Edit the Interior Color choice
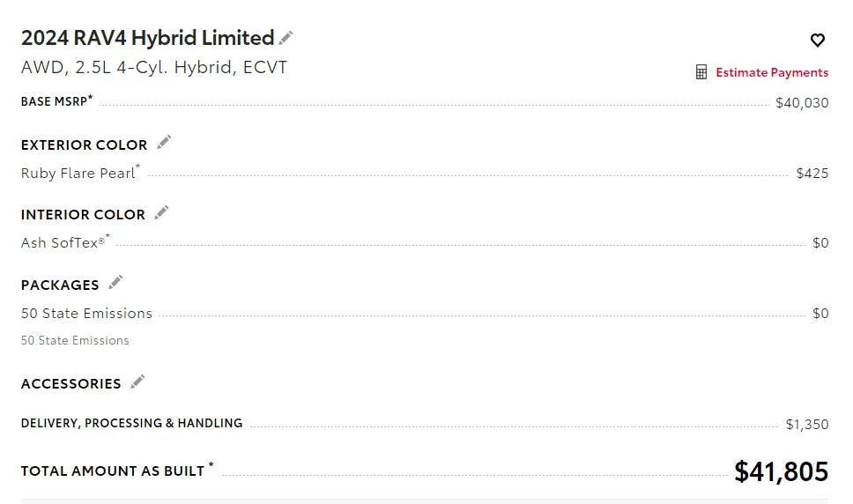The height and width of the screenshot is (504, 853). coord(161,212)
